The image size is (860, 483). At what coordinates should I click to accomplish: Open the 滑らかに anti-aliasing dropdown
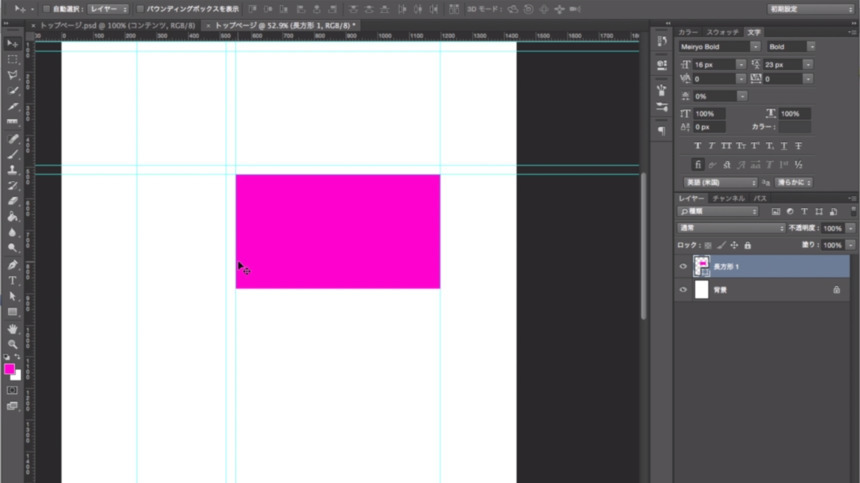pos(794,183)
